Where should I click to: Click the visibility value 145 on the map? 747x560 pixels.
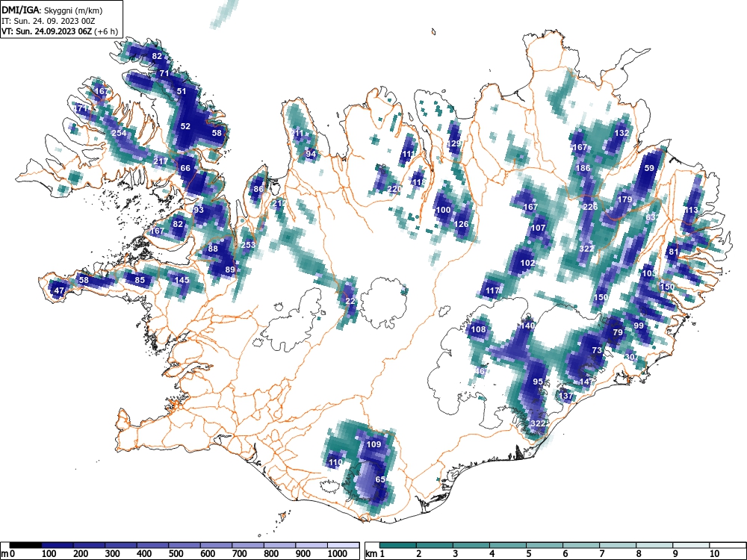[182, 280]
